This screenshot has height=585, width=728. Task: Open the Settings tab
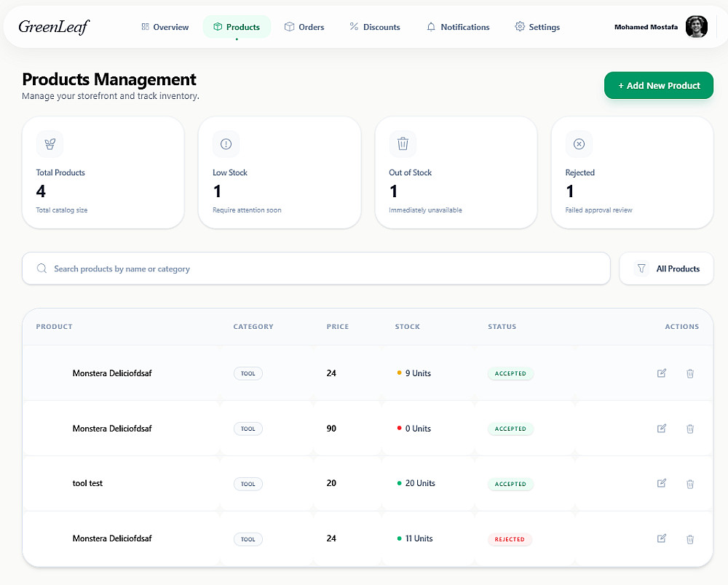point(537,27)
